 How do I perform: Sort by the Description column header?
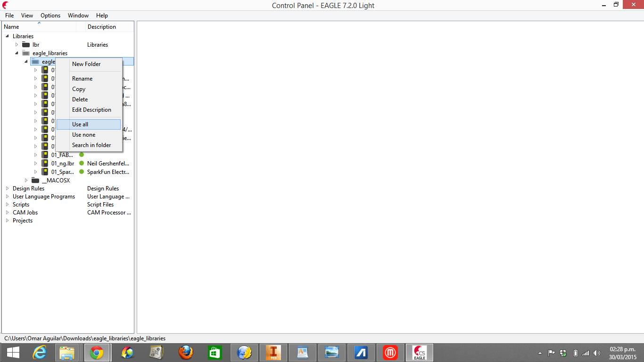click(110, 27)
